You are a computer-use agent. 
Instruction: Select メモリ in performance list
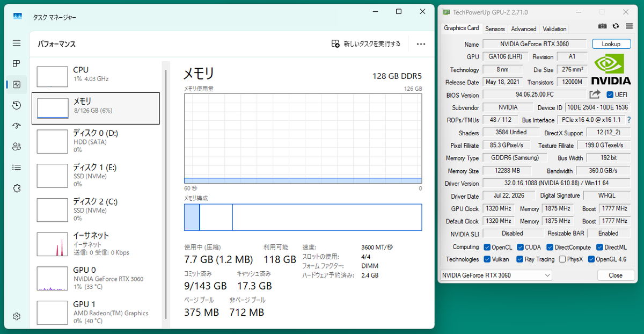click(96, 108)
